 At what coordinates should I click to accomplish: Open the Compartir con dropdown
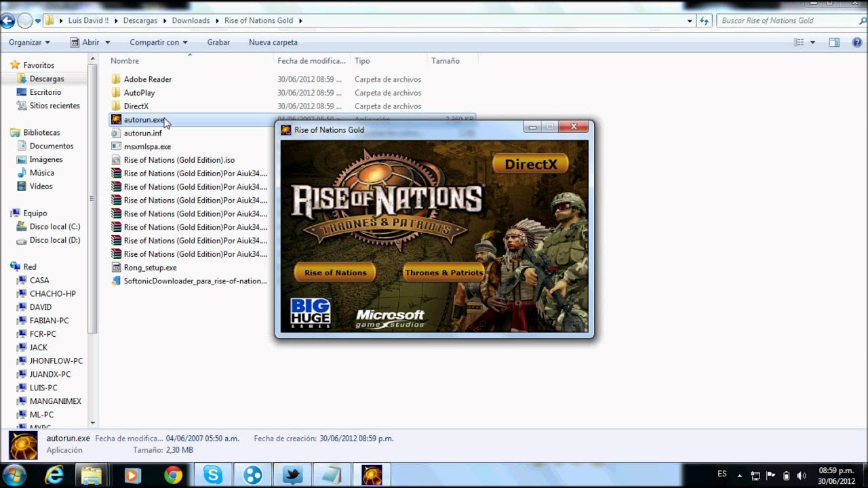(159, 42)
